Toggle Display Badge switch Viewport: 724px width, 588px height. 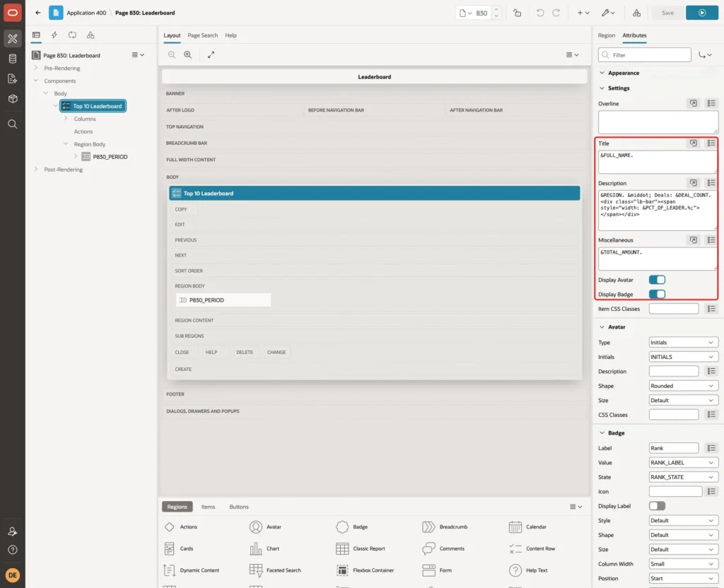[657, 294]
